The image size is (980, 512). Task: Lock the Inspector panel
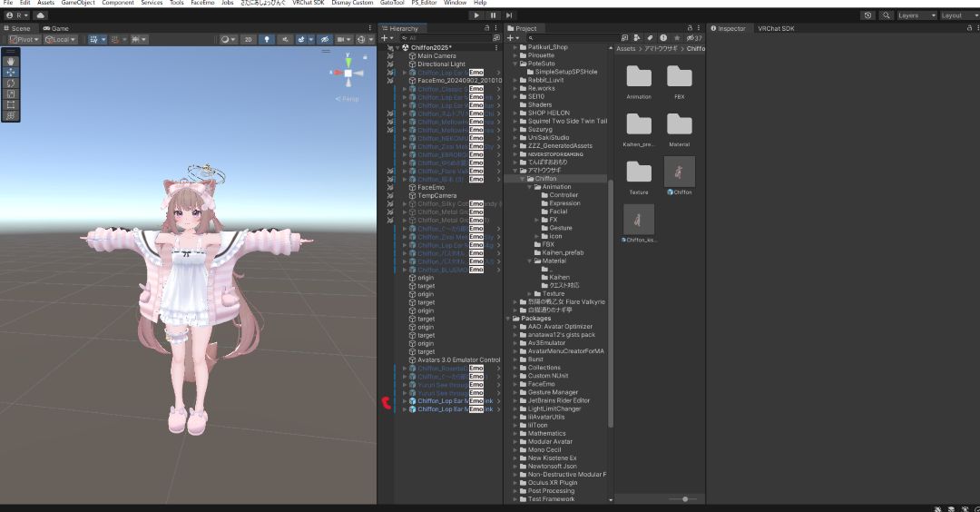point(969,28)
